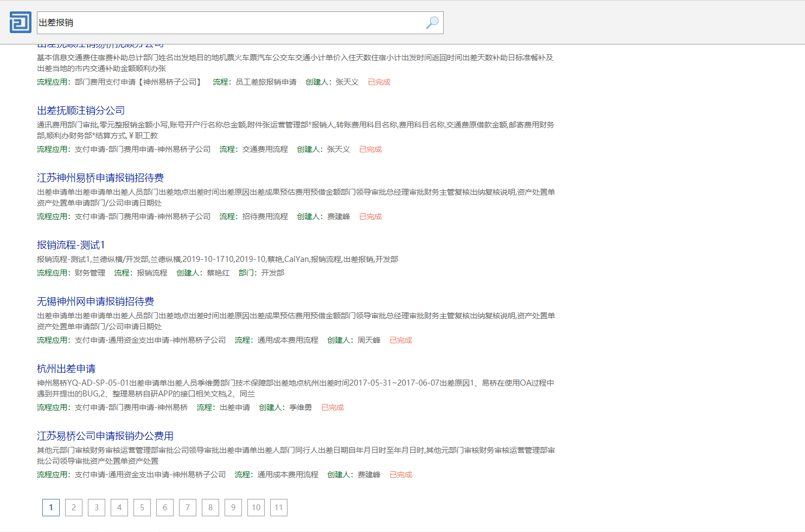Click creator name 蔡艳红
This screenshot has width=805, height=532.
pyautogui.click(x=218, y=273)
